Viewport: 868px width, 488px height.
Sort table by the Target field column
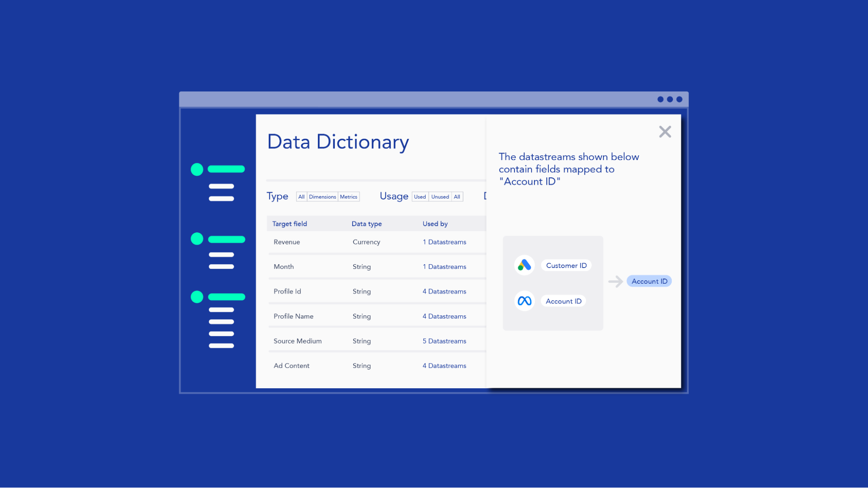click(290, 223)
